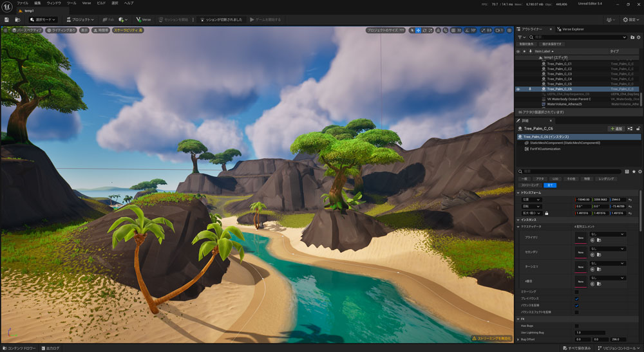Uncheck the first ticked checkbox below the texture slots
The width and height of the screenshot is (644, 352).
coord(576,299)
